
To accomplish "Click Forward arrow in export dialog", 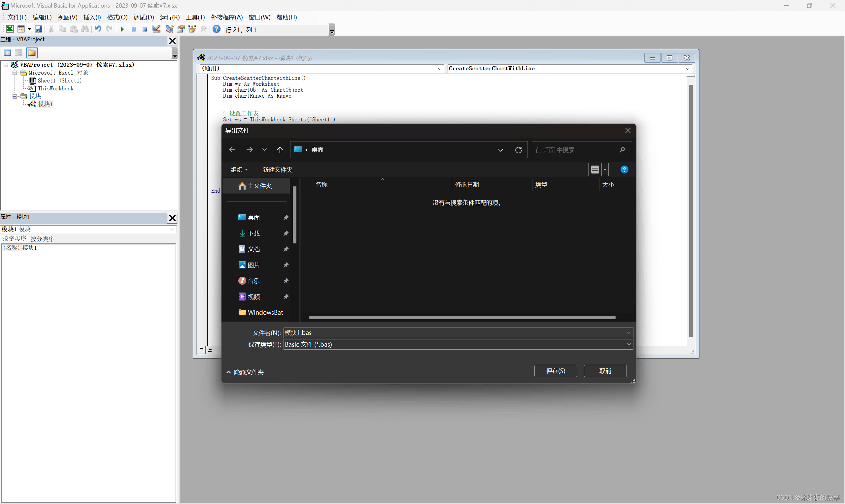I will pyautogui.click(x=250, y=150).
